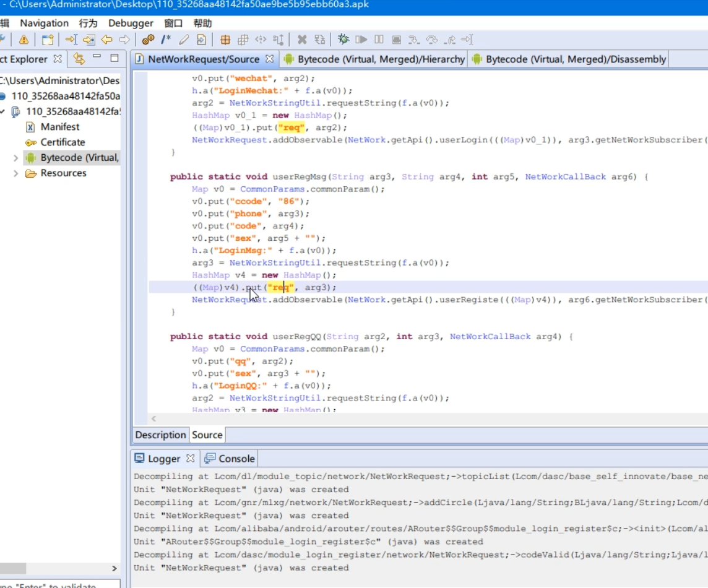Switch to Bytecode Hierarchy tab
Image resolution: width=708 pixels, height=588 pixels.
point(374,59)
